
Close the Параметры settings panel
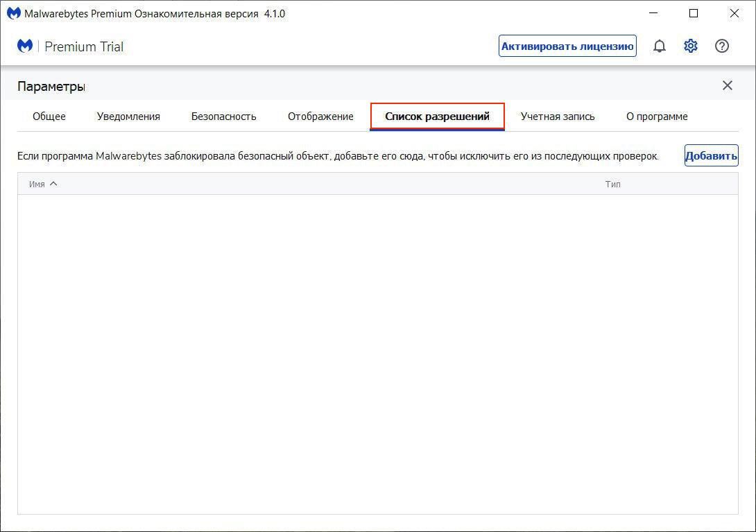click(x=727, y=85)
